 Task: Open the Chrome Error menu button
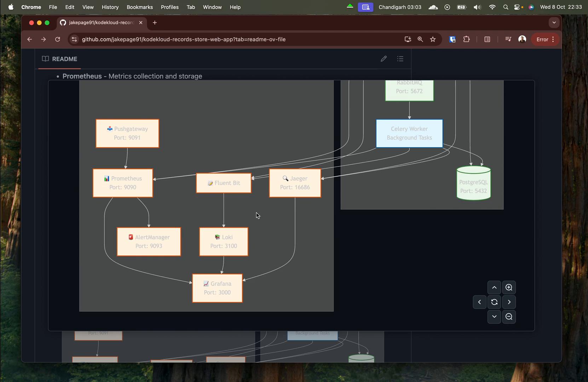tap(545, 39)
